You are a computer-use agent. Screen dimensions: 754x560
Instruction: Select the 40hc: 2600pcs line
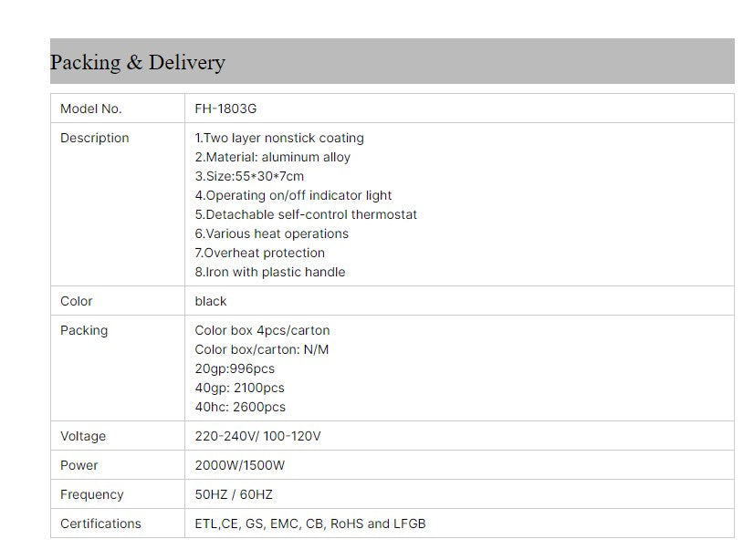pos(240,408)
